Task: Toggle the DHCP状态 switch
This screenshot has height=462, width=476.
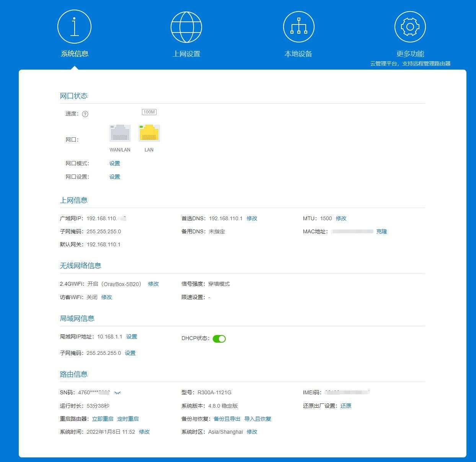Action: 219,338
